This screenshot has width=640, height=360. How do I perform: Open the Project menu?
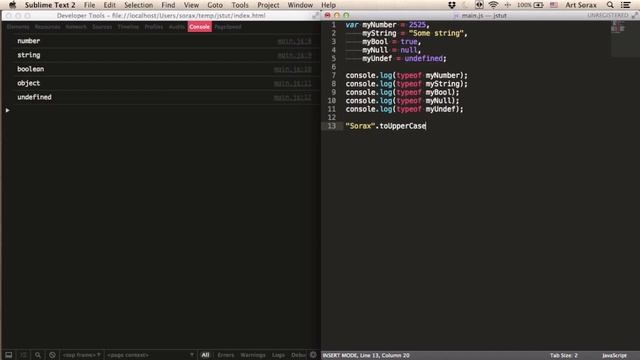point(268,5)
